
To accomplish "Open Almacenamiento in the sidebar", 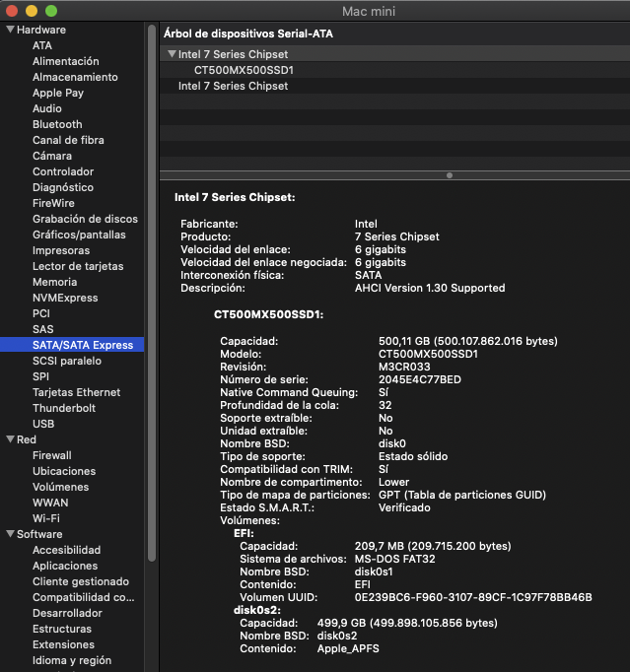I will click(75, 77).
